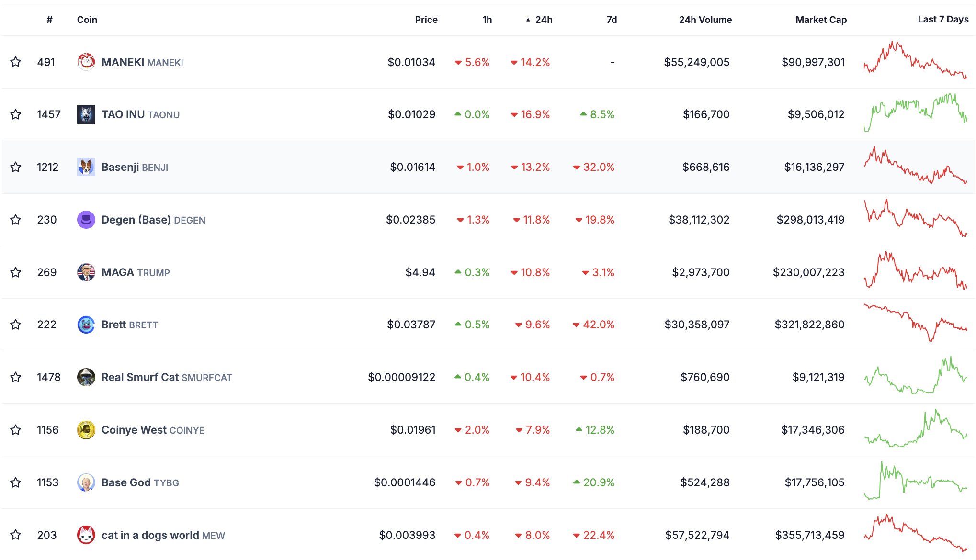Open Coinye West coin page
Screen dimensions: 976x560
point(153,430)
